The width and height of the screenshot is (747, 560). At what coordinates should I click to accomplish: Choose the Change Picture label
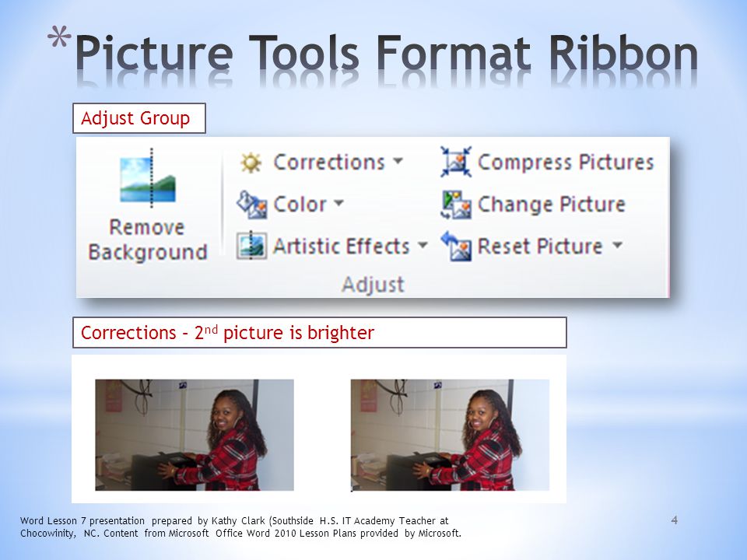point(551,204)
